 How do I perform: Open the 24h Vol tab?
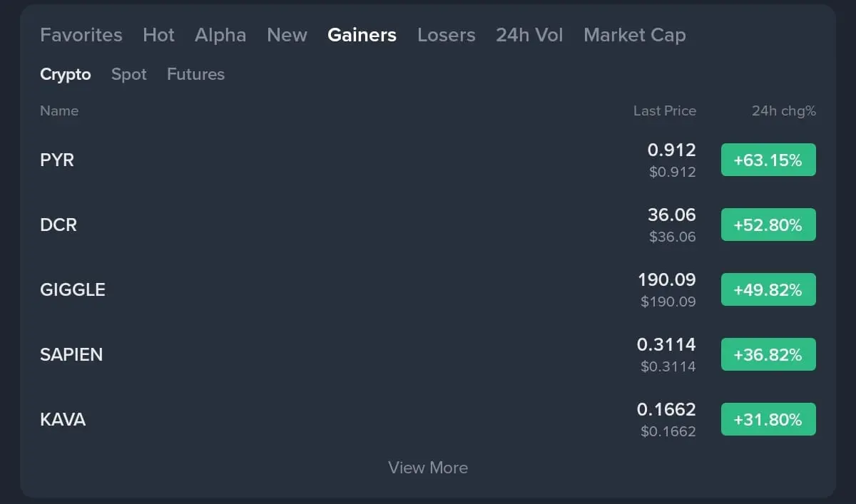529,35
